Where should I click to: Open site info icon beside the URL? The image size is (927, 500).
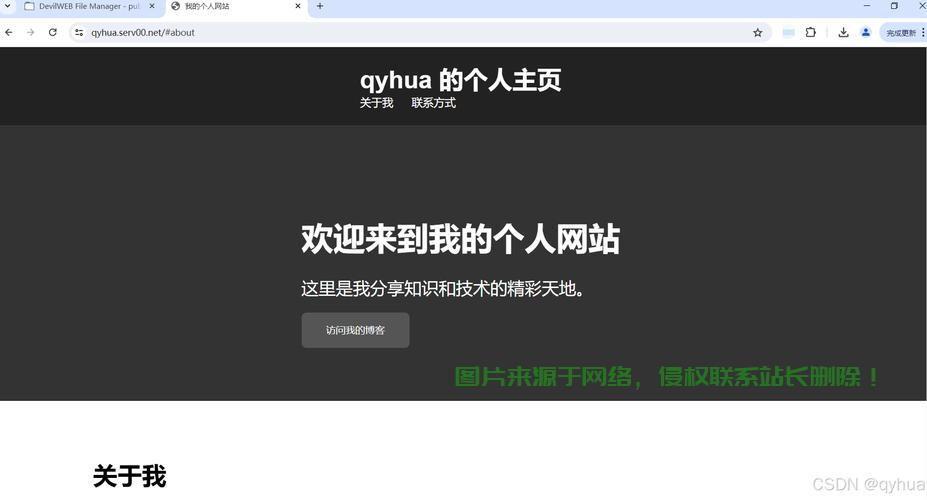coord(79,33)
